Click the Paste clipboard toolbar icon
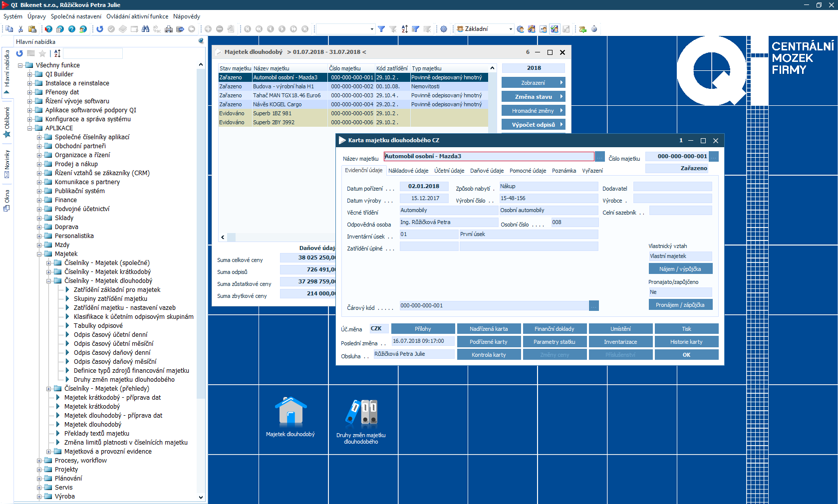This screenshot has width=838, height=504. point(32,29)
